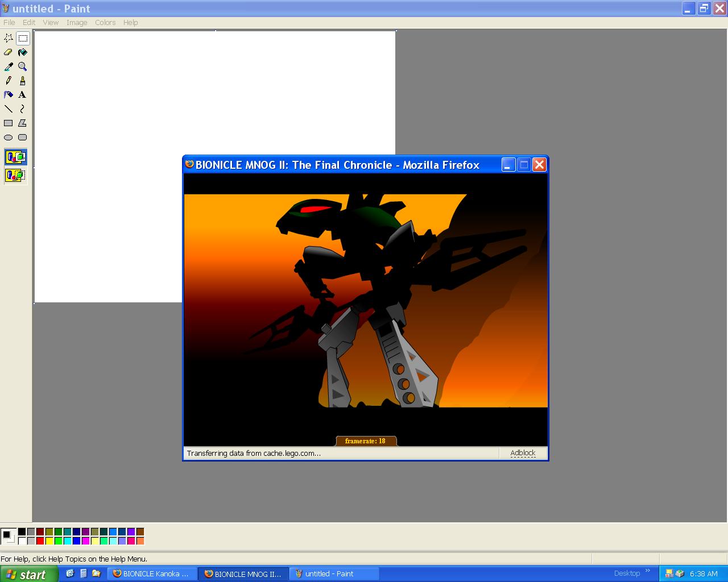The height and width of the screenshot is (582, 728).
Task: Restore down the Paint window
Action: pyautogui.click(x=704, y=9)
